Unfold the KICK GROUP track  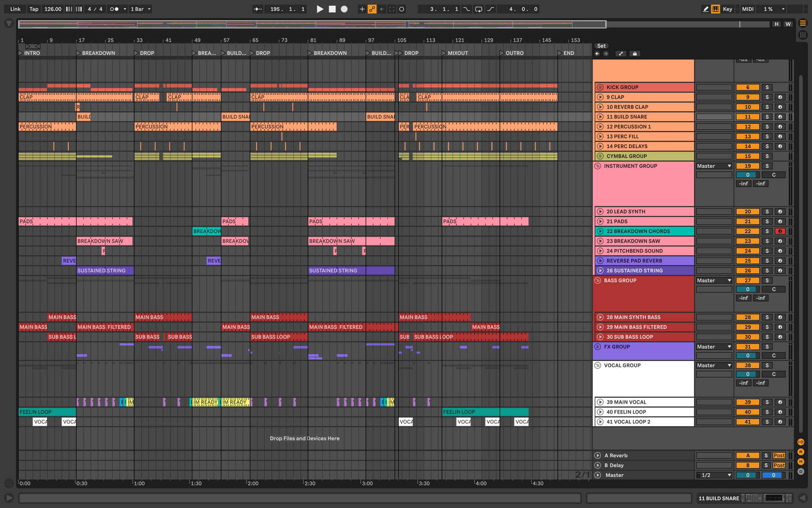(x=600, y=87)
